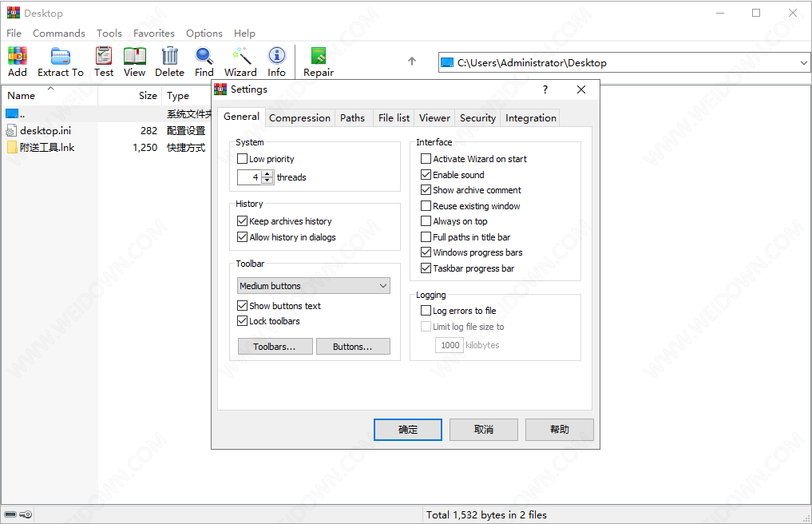Enable Always on top

click(x=426, y=220)
